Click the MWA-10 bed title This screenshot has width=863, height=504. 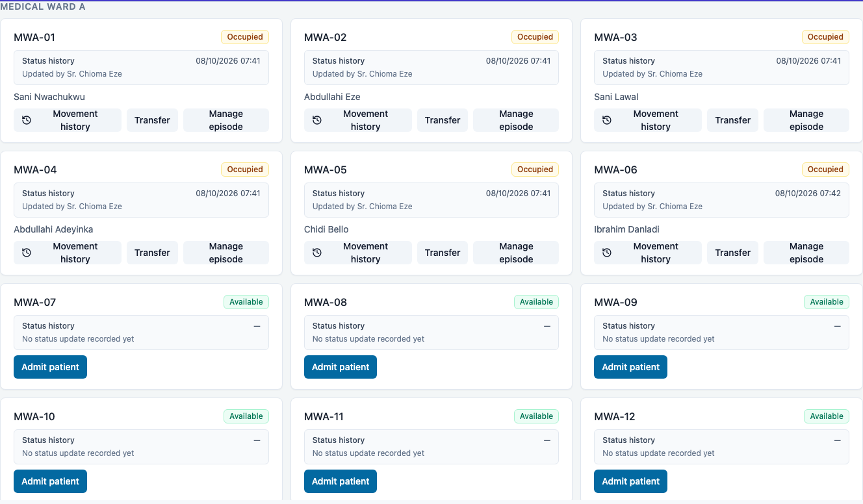[x=34, y=416]
